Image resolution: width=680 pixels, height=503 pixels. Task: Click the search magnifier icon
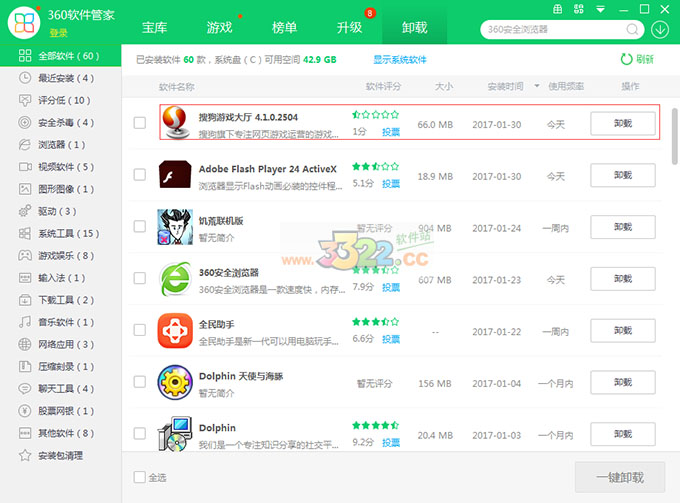coord(632,29)
